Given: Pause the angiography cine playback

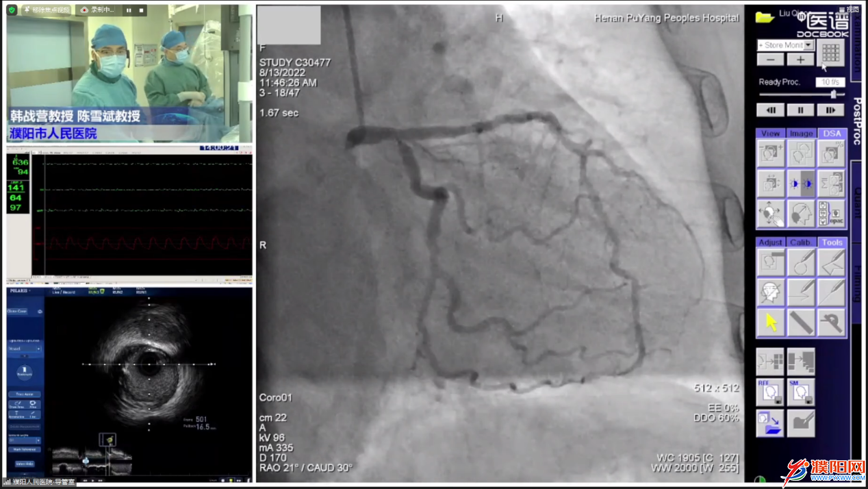Looking at the screenshot, I should pyautogui.click(x=800, y=110).
